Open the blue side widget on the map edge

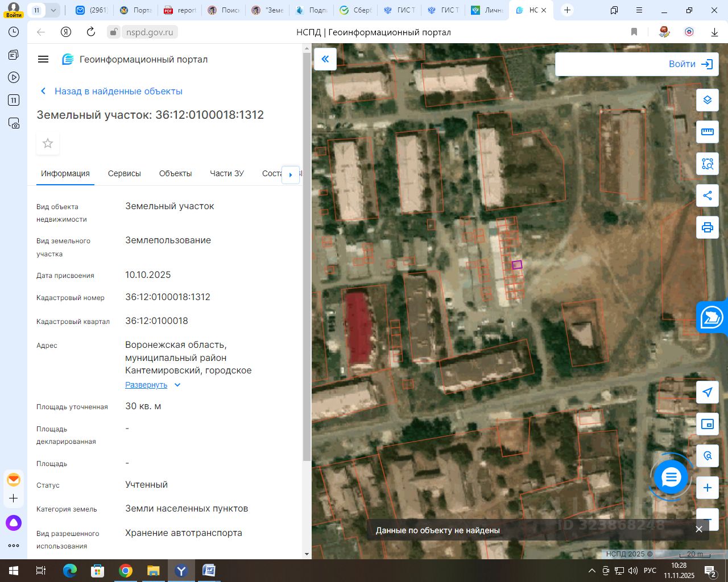tap(712, 317)
